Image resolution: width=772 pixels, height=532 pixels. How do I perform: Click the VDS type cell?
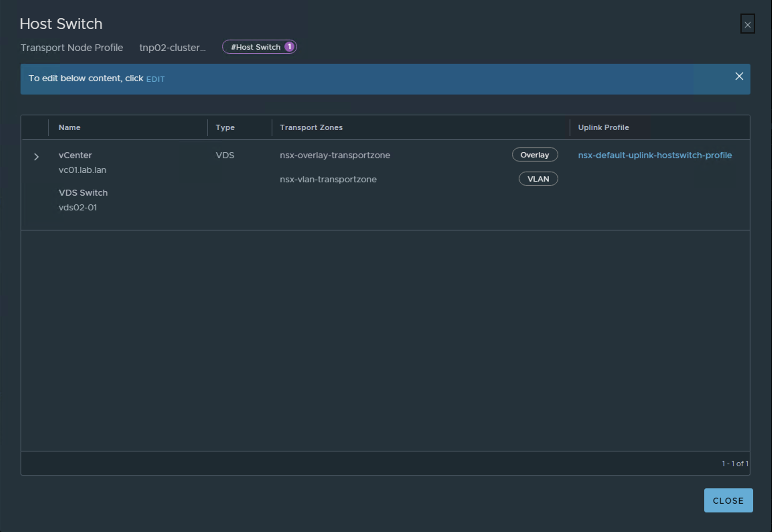click(225, 155)
